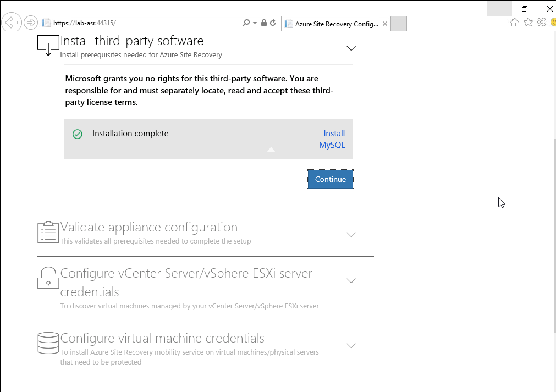The height and width of the screenshot is (392, 556).
Task: Click the search magnifier in address bar
Action: [246, 23]
